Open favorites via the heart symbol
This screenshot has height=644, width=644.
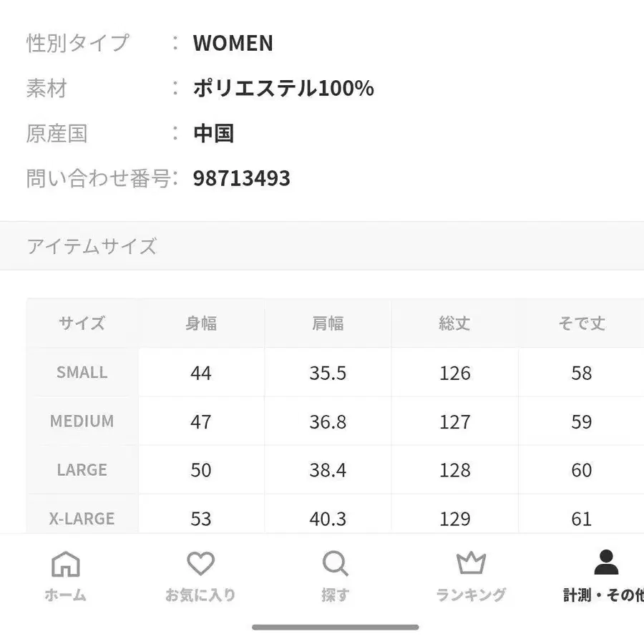200,565
